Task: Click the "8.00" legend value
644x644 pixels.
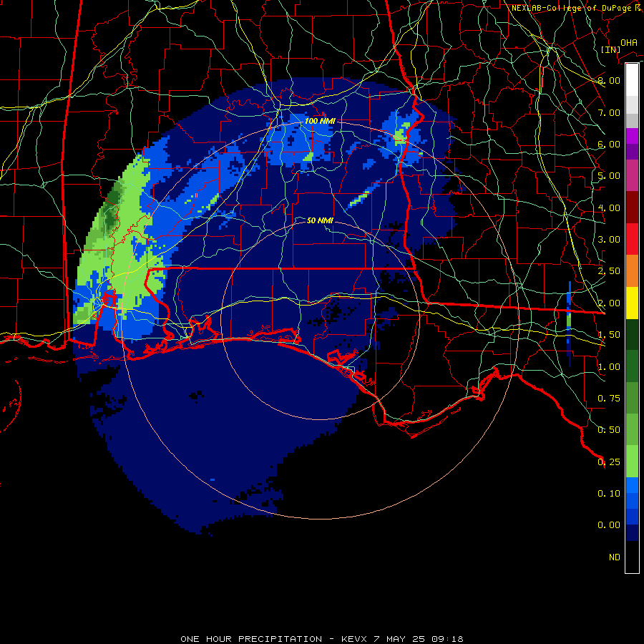Action: (x=609, y=80)
